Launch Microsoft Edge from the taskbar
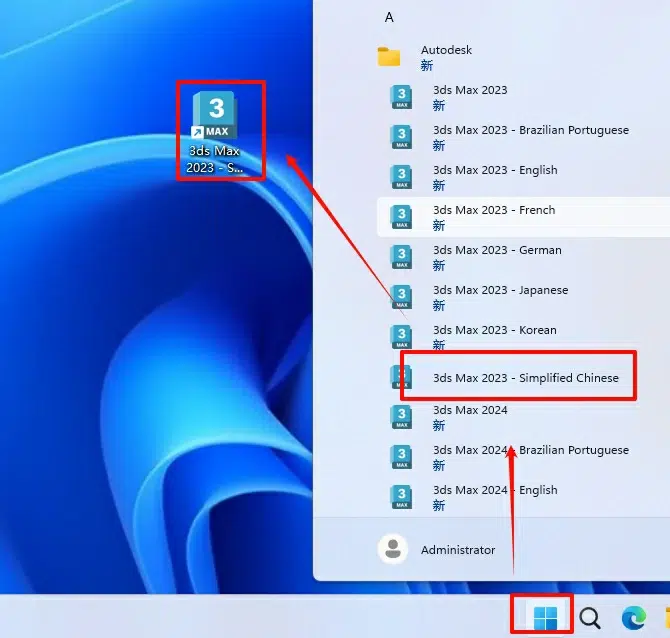Screen dimensions: 670x638 click(x=633, y=618)
